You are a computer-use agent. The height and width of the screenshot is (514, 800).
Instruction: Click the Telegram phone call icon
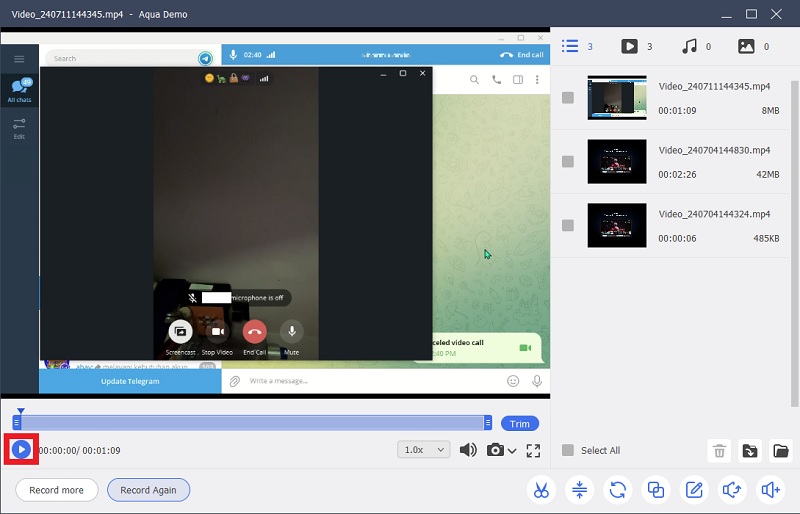(496, 80)
